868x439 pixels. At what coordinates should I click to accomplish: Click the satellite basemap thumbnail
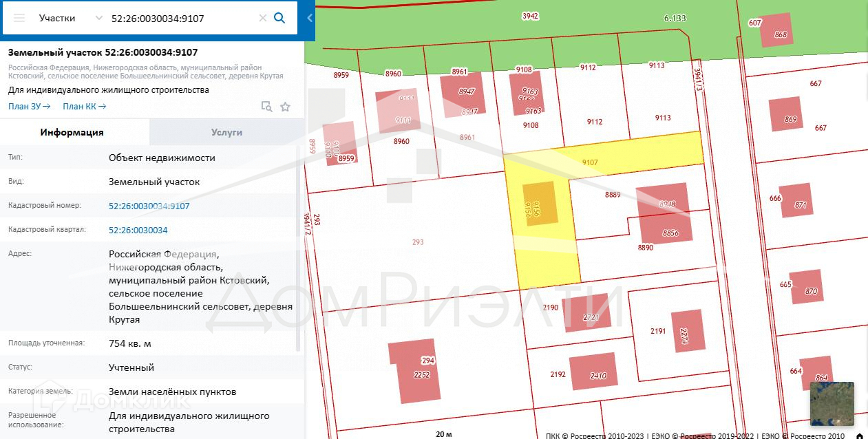point(832,403)
